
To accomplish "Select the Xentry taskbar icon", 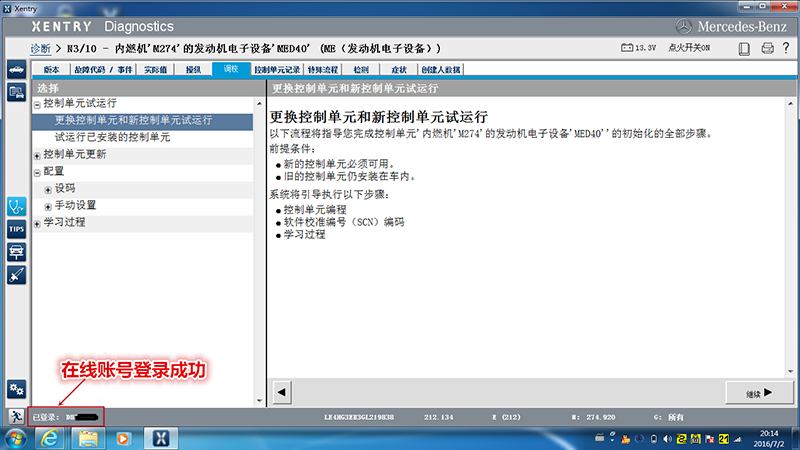I will coord(161,439).
